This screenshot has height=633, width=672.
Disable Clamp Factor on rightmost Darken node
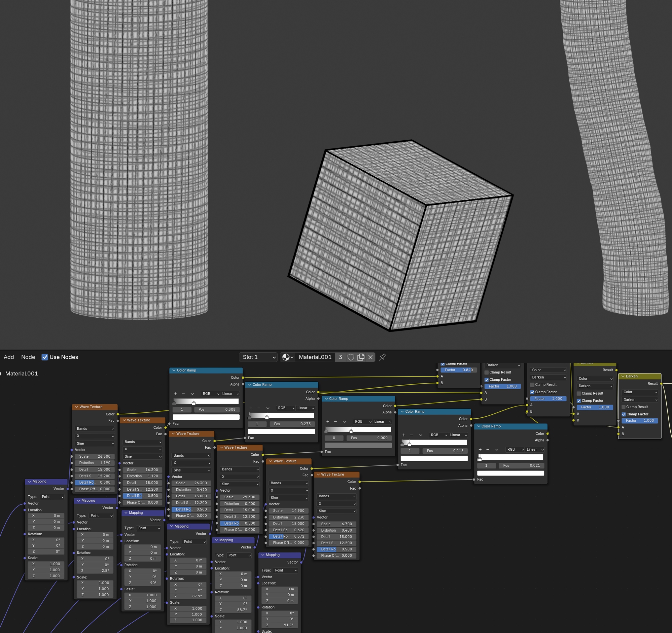click(x=624, y=414)
